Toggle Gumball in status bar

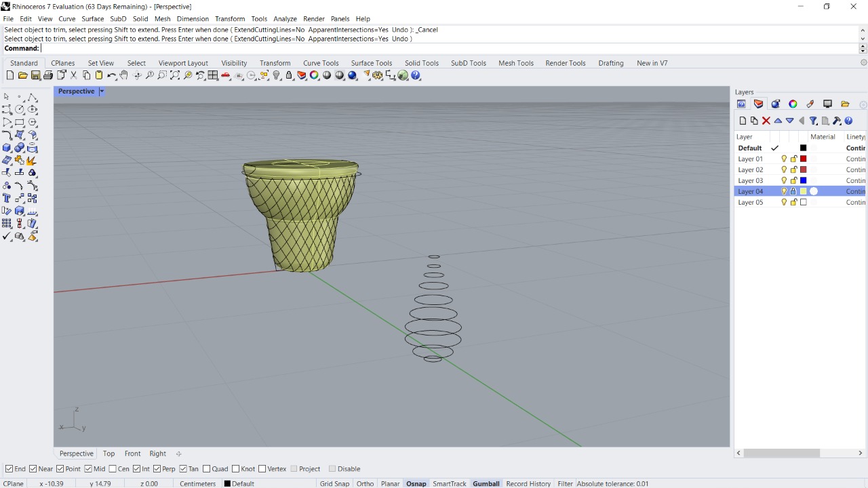tap(486, 483)
